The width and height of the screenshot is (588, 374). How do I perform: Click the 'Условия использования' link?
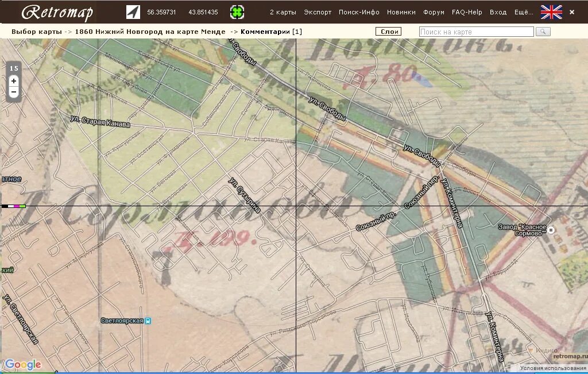(553, 368)
